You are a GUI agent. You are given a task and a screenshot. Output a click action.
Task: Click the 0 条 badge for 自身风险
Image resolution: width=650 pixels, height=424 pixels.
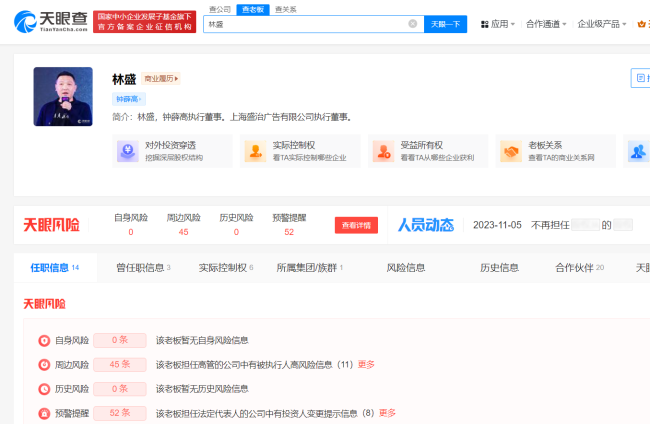(x=120, y=340)
